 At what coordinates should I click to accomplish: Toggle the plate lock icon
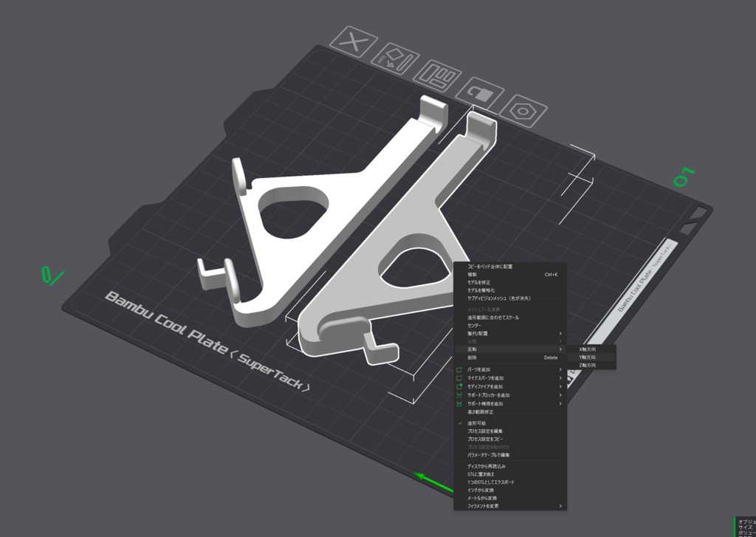point(480,93)
